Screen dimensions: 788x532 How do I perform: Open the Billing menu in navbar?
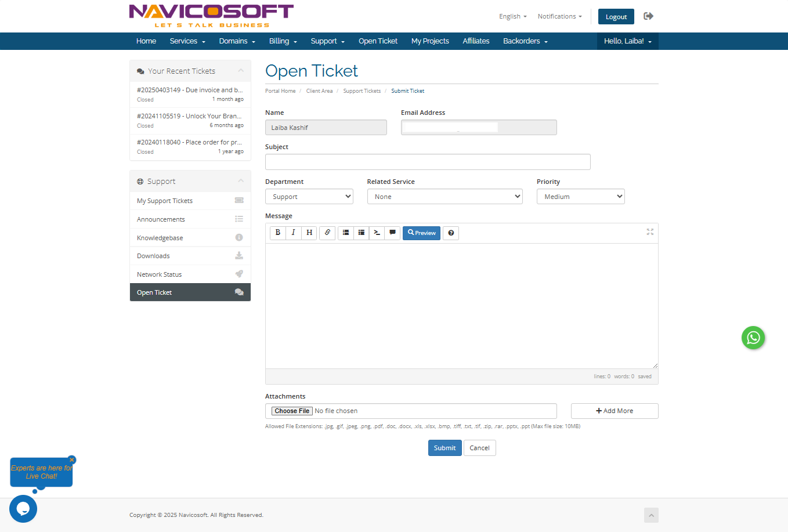click(283, 41)
